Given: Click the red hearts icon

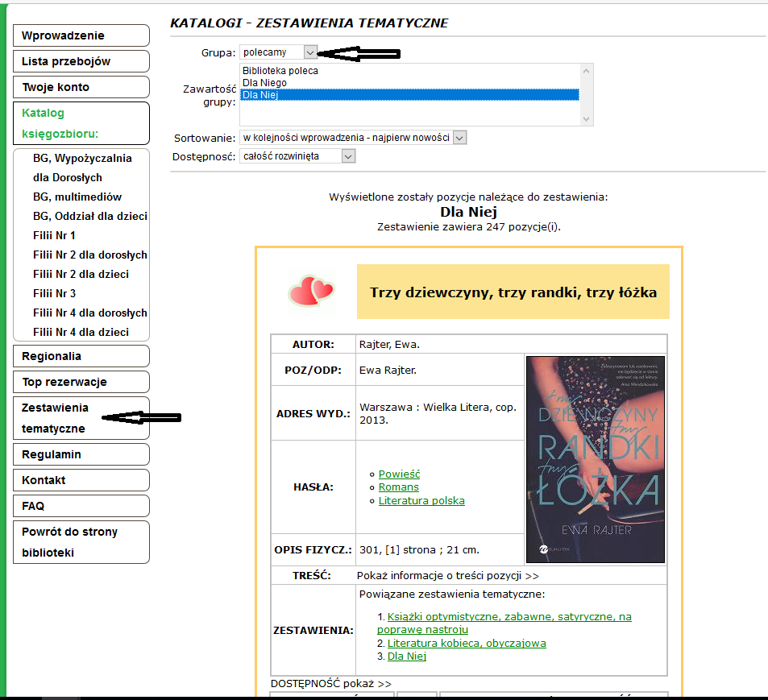Looking at the screenshot, I should [311, 292].
